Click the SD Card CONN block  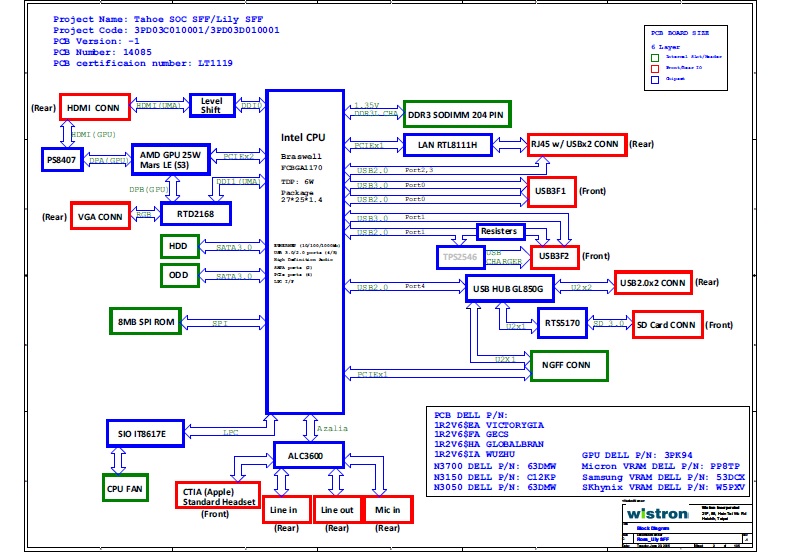(667, 325)
